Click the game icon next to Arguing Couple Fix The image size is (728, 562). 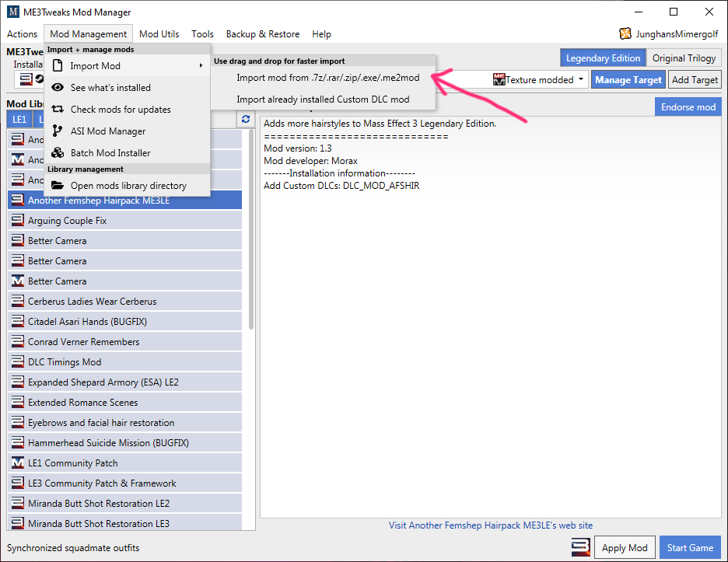tap(18, 220)
